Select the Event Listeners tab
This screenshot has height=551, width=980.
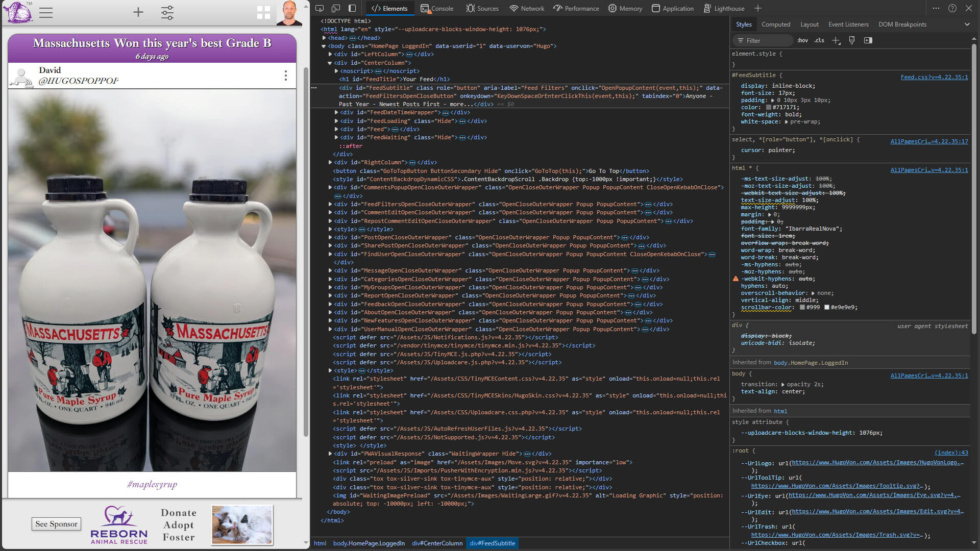pyautogui.click(x=848, y=24)
